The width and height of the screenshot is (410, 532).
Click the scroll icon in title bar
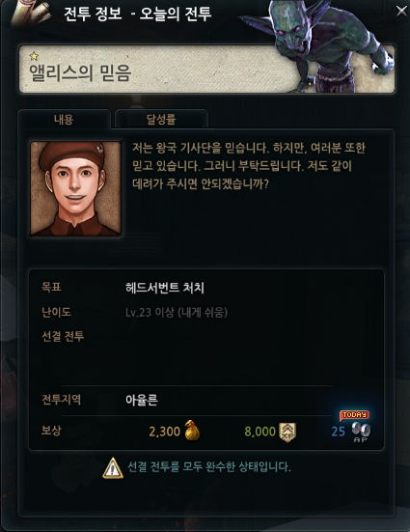30,14
